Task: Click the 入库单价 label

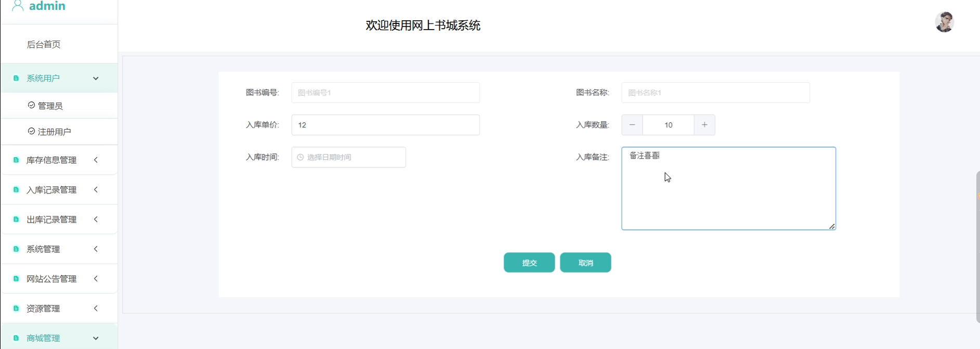Action: pos(262,125)
